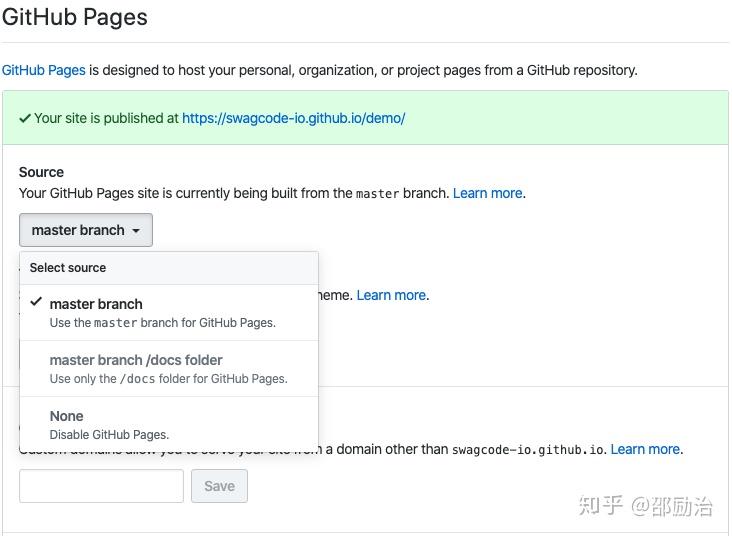The image size is (732, 536).
Task: Open the master branch source dropdown
Action: point(86,230)
